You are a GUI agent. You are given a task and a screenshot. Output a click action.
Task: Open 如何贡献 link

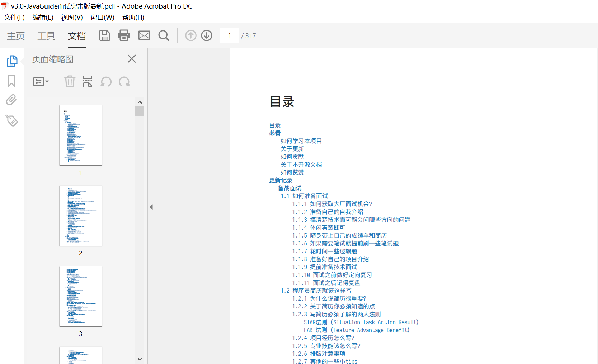292,157
